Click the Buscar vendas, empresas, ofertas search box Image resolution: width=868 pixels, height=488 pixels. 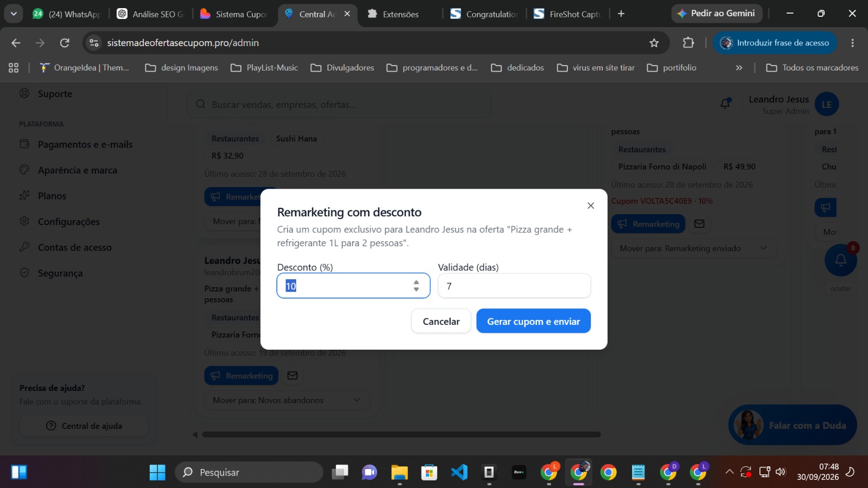click(x=340, y=105)
